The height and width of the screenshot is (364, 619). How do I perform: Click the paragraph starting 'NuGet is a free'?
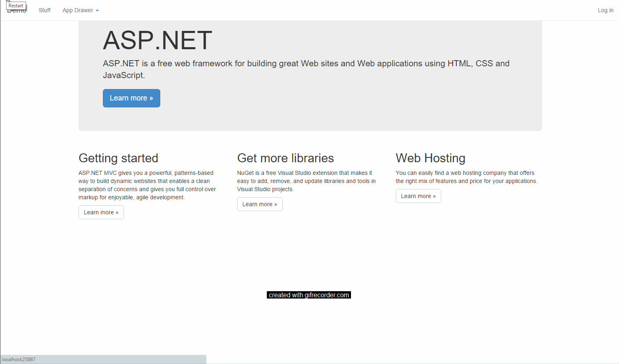click(x=306, y=181)
